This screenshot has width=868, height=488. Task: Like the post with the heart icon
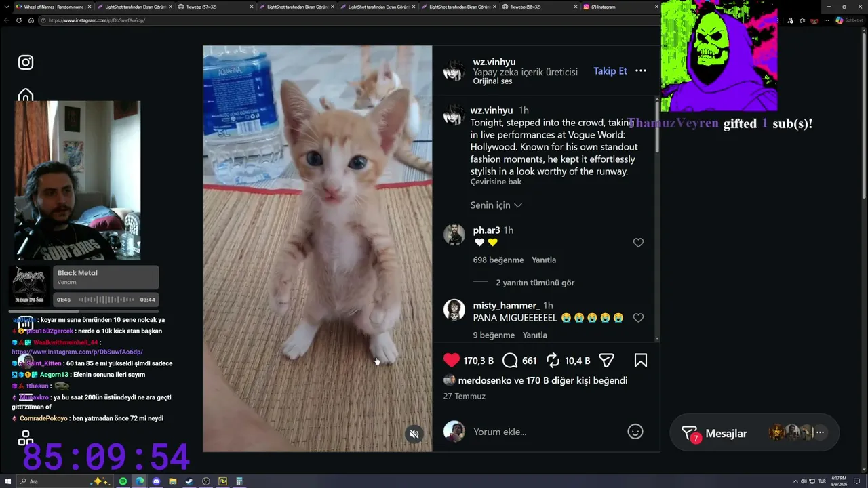(452, 361)
